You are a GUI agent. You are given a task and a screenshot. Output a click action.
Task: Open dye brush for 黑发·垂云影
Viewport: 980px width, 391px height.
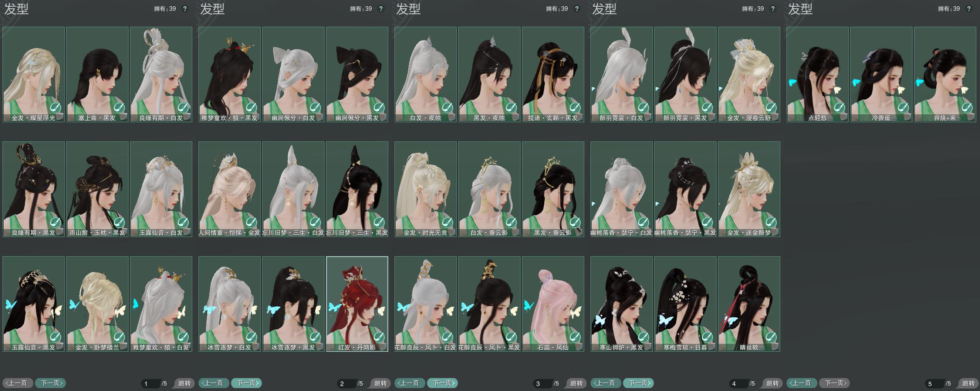coord(575,223)
